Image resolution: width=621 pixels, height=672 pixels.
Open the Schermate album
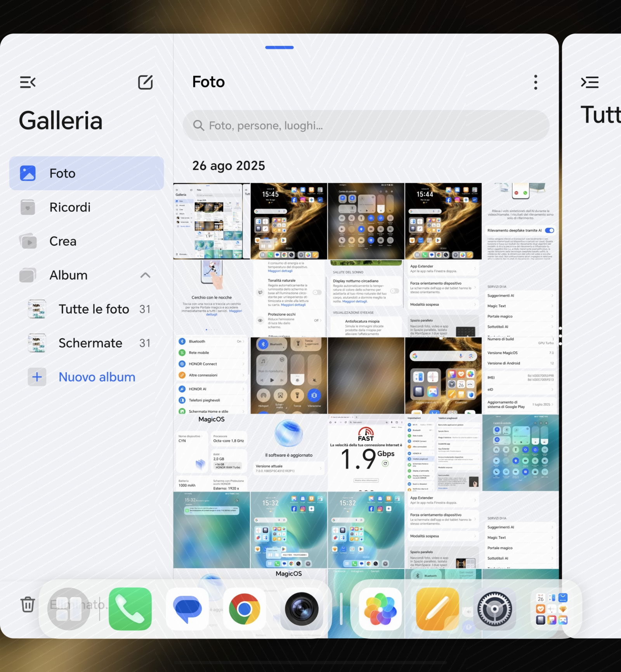coord(90,343)
